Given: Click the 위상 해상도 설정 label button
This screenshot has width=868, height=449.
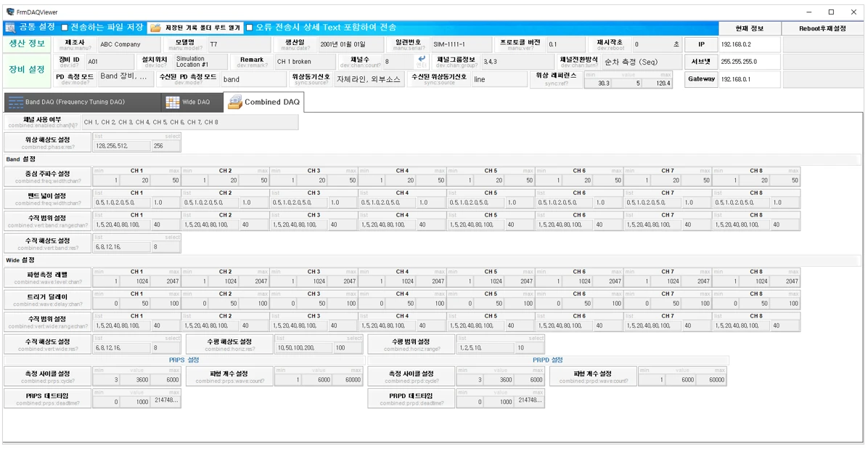Looking at the screenshot, I should 48,142.
